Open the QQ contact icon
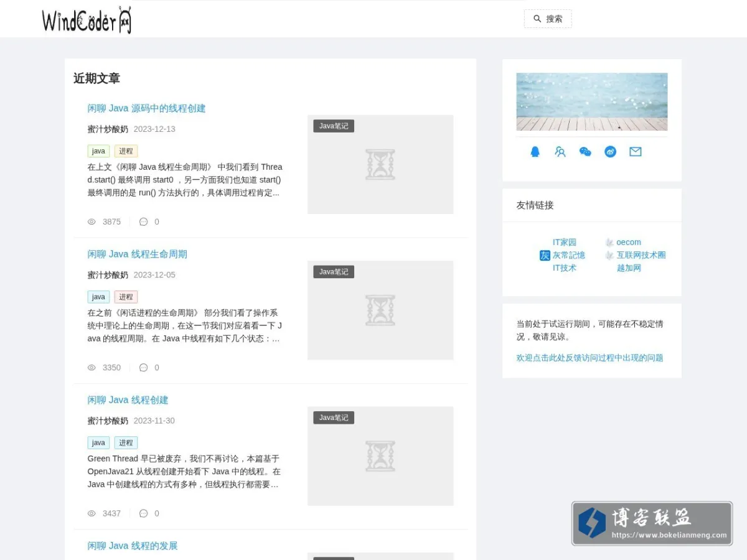Viewport: 747px width, 560px height. pos(535,152)
